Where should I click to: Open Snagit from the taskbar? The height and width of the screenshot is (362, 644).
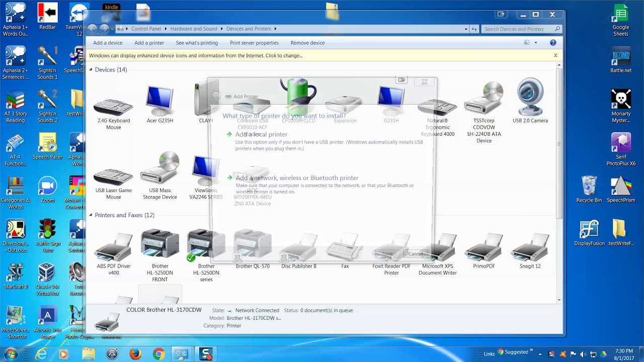tap(206, 354)
